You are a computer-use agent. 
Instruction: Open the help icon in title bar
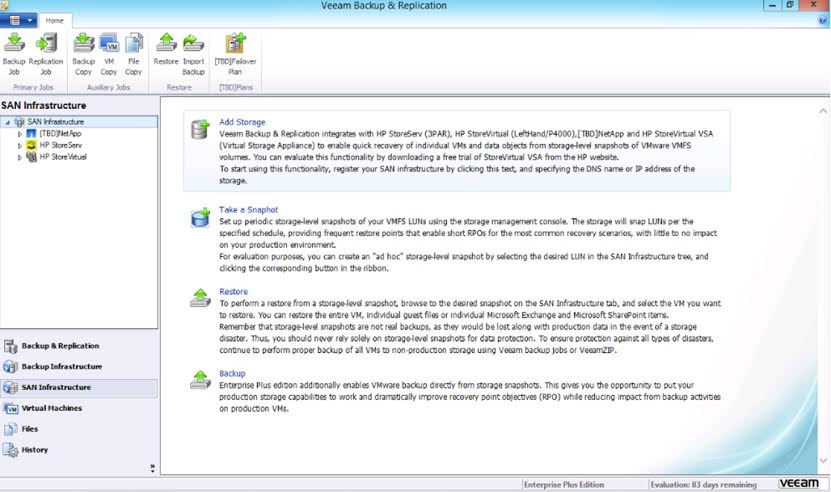[x=823, y=21]
